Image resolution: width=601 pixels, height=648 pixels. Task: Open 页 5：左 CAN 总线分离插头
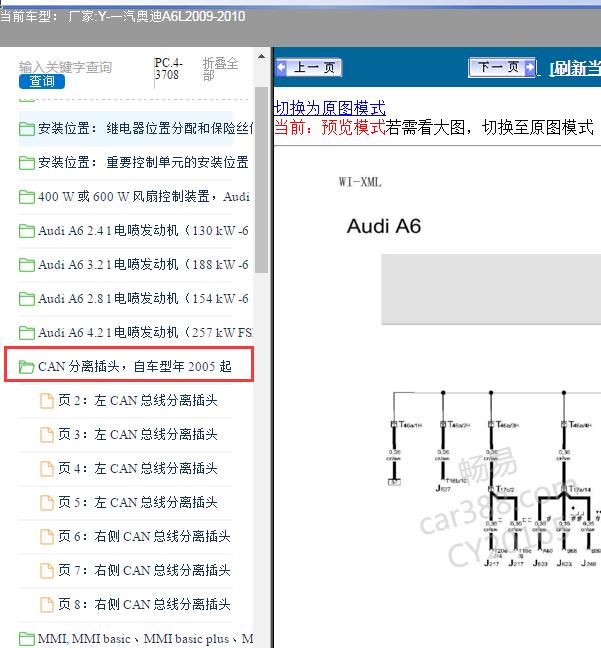tap(138, 502)
